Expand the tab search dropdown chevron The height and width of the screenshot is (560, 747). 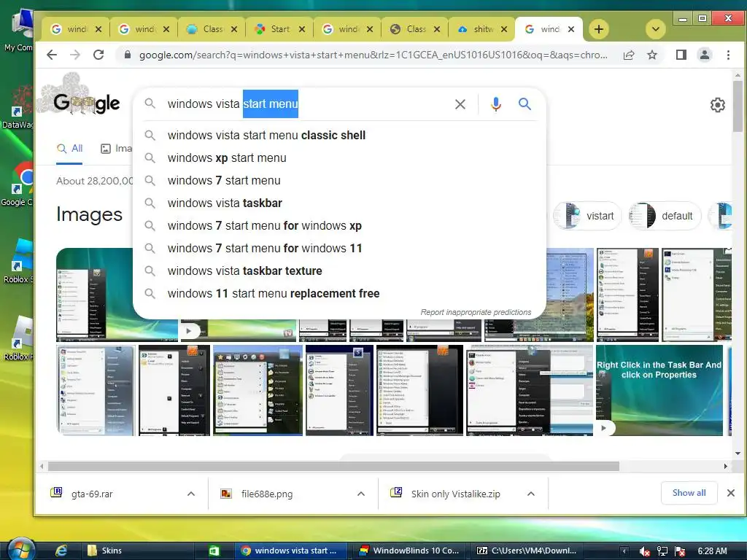656,29
